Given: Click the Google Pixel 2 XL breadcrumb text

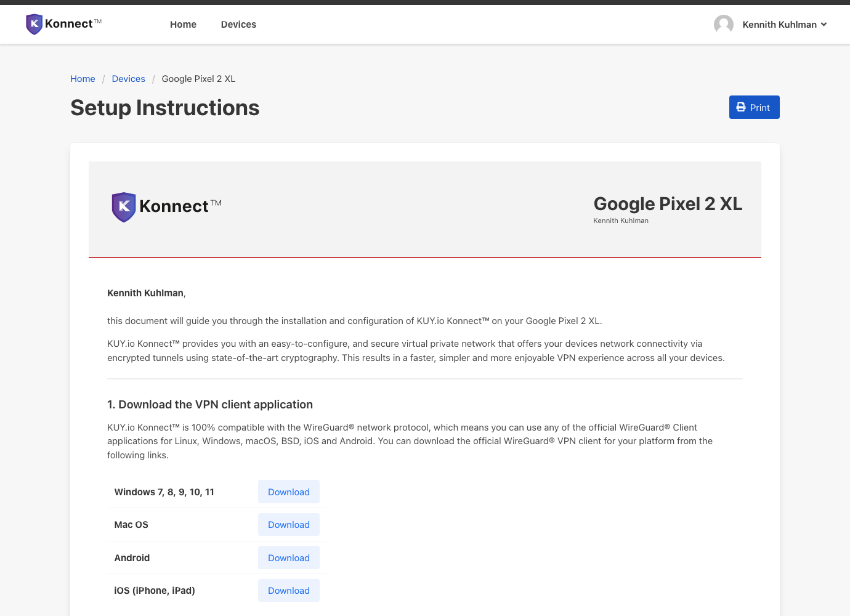Looking at the screenshot, I should [x=199, y=79].
